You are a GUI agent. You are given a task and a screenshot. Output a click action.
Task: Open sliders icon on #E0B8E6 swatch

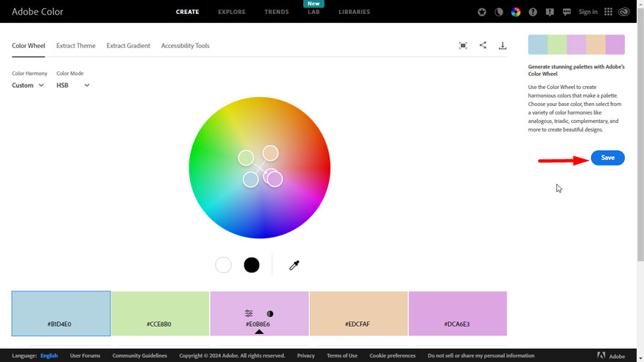click(x=249, y=313)
